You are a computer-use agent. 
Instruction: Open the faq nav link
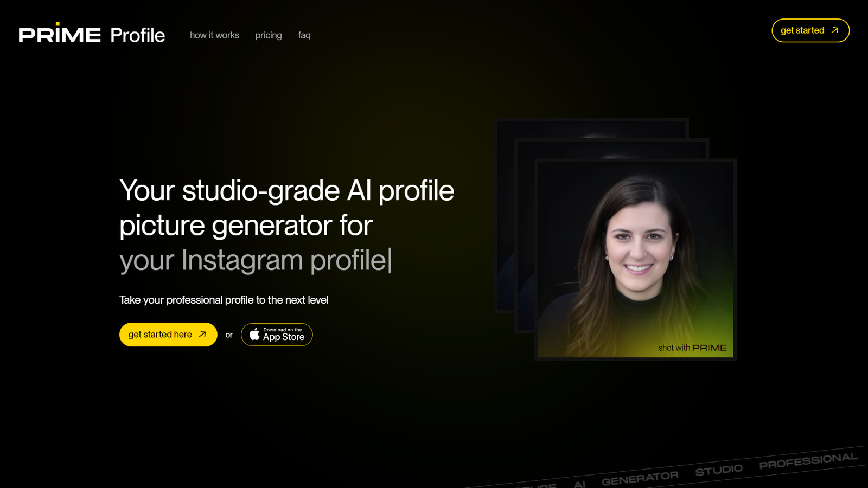[x=304, y=35]
